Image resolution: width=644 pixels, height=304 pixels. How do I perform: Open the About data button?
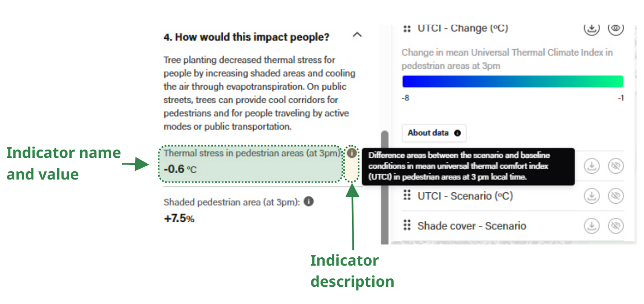pos(434,133)
